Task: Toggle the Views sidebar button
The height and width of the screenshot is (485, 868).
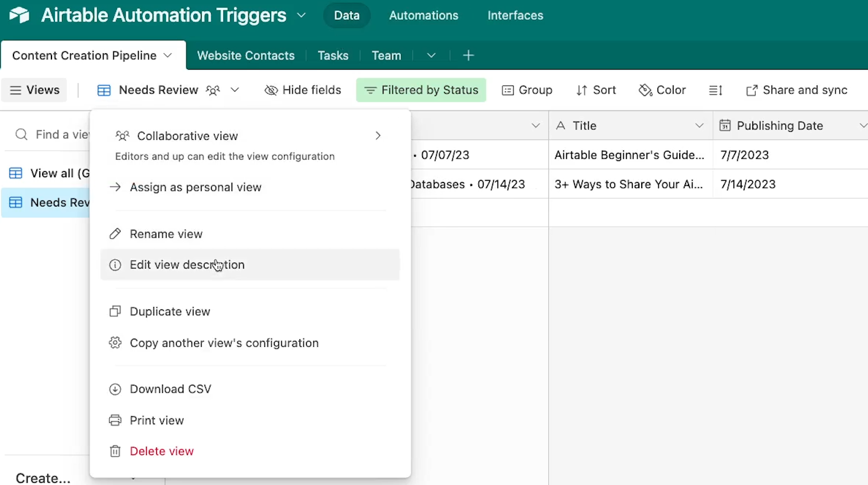Action: point(35,90)
